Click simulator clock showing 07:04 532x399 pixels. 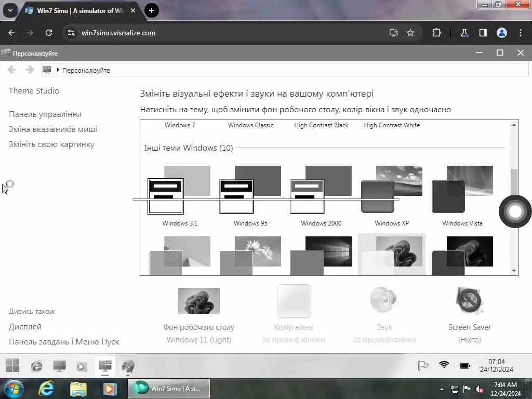496,365
